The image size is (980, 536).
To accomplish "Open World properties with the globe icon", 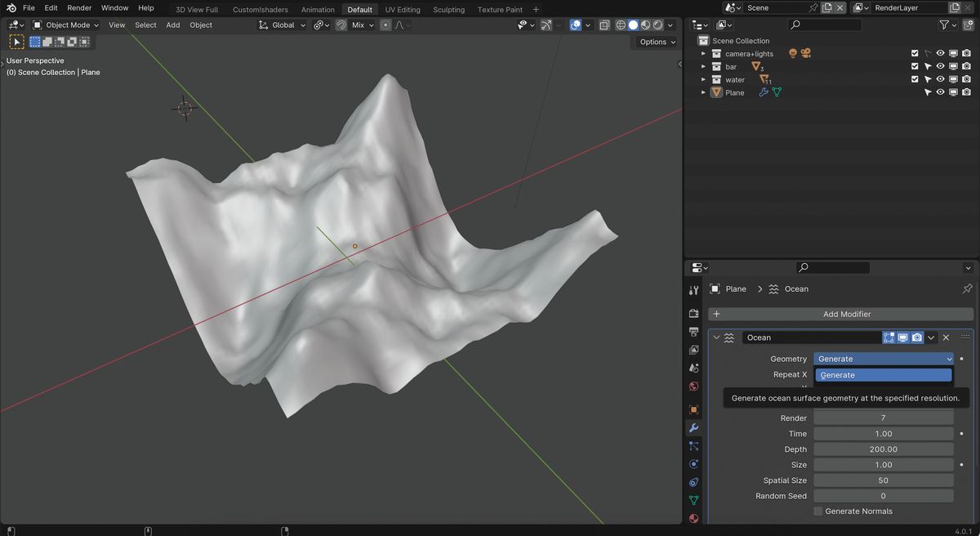I will coord(693,386).
